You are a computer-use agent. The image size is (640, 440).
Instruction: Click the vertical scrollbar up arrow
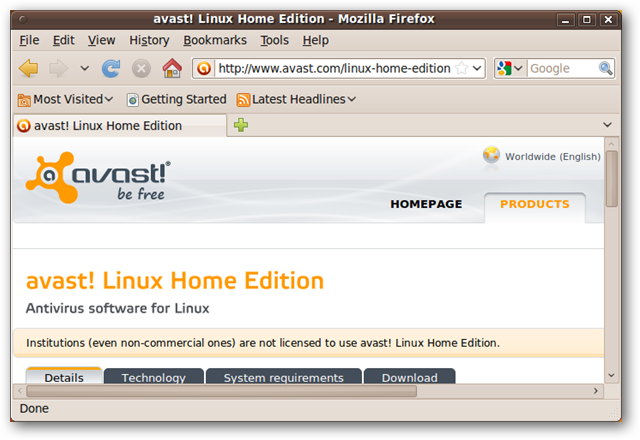coord(611,144)
